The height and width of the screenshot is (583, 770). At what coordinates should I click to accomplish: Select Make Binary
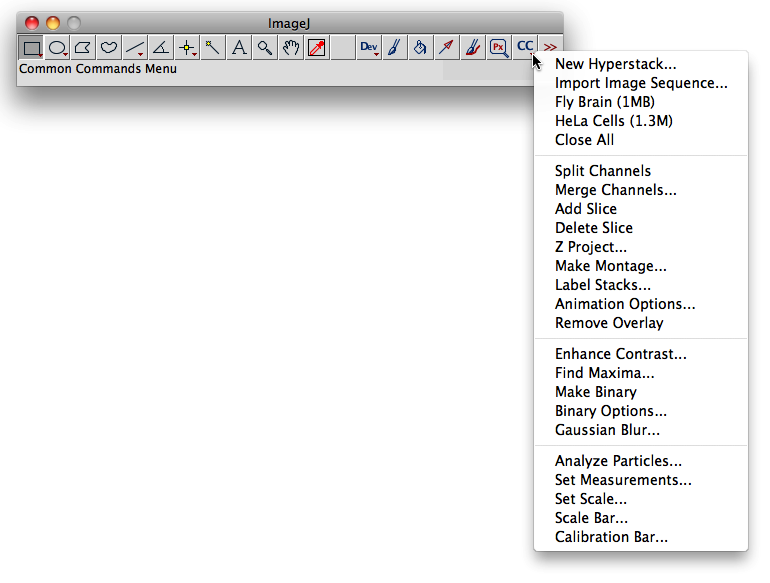[x=641, y=392]
